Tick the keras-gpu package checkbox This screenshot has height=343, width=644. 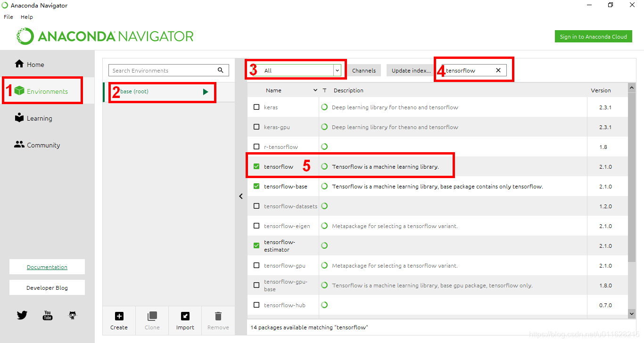(x=256, y=127)
